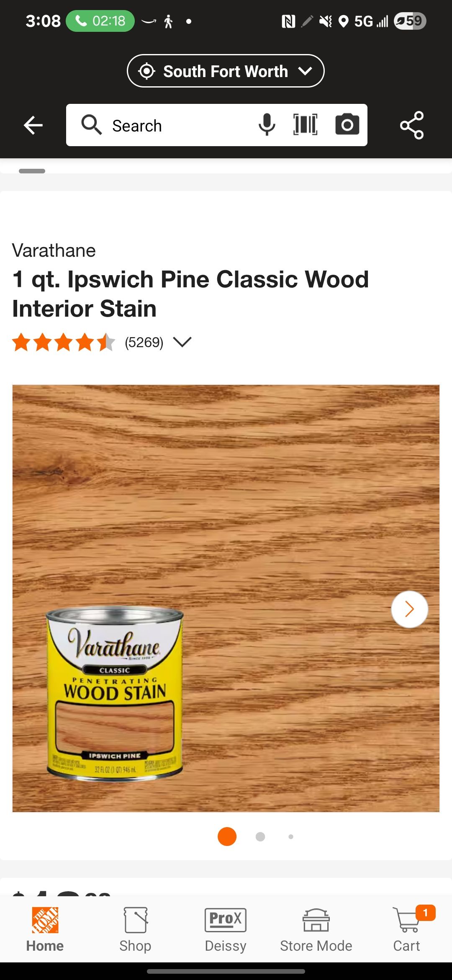Switch to the Shop tab
Screen dimensions: 452x980
pyautogui.click(x=135, y=929)
